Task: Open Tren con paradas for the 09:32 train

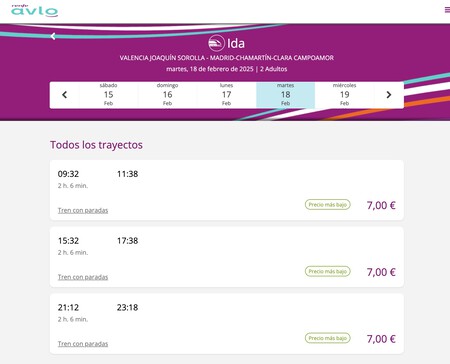Action: [83, 210]
